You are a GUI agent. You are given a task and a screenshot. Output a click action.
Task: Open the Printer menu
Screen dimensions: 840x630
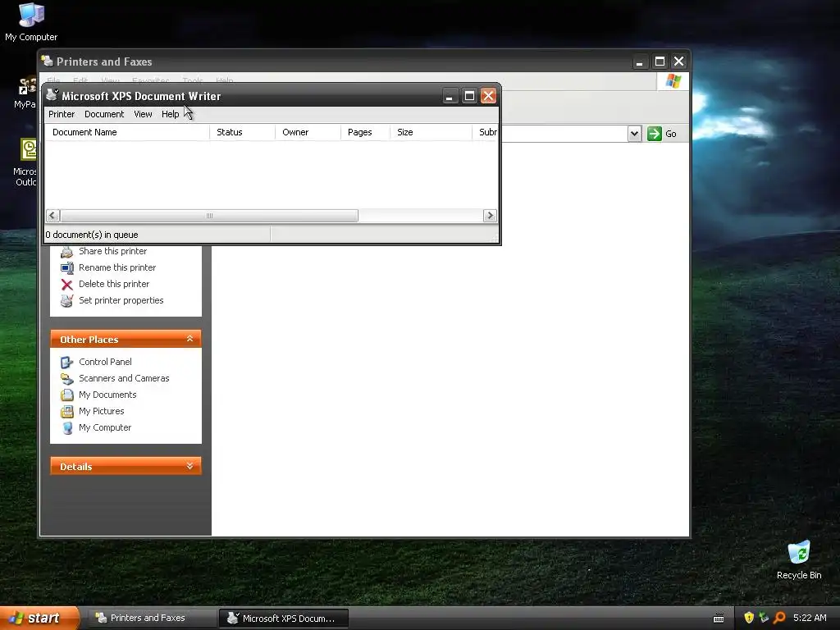(61, 114)
